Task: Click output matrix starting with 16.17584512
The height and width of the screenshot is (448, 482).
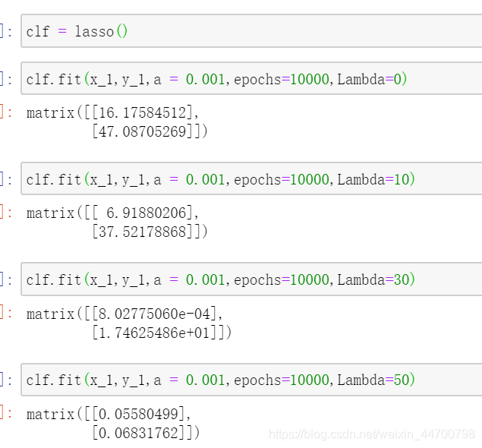Action: (x=117, y=122)
